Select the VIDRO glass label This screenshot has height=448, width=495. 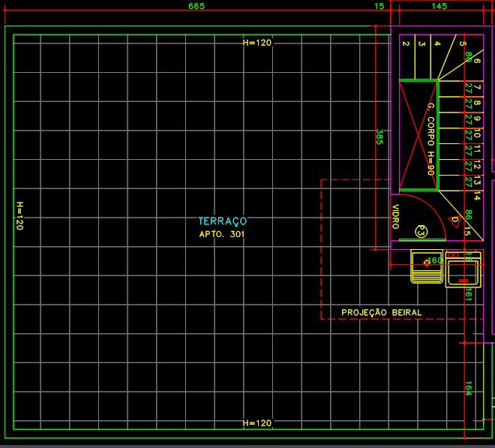point(395,216)
